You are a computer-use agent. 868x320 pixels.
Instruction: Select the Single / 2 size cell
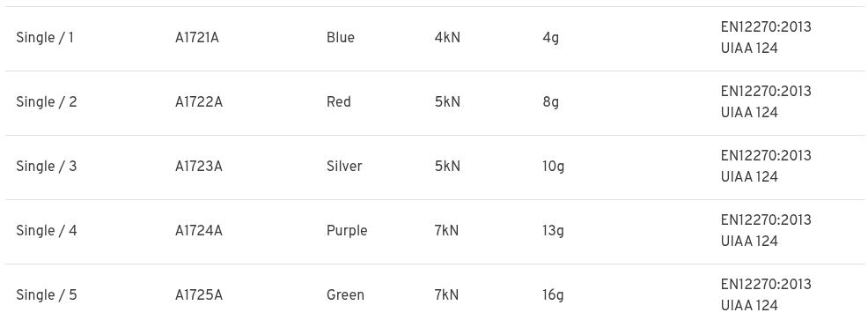[x=47, y=102]
